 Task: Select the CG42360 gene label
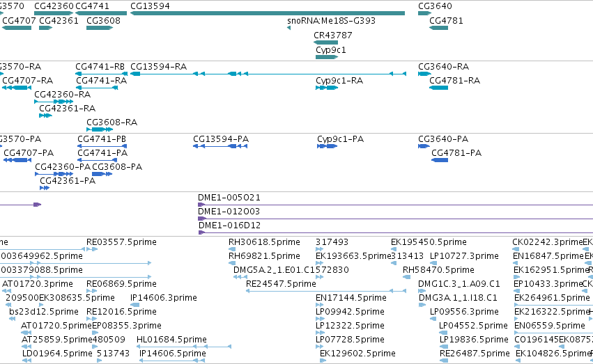(54, 6)
